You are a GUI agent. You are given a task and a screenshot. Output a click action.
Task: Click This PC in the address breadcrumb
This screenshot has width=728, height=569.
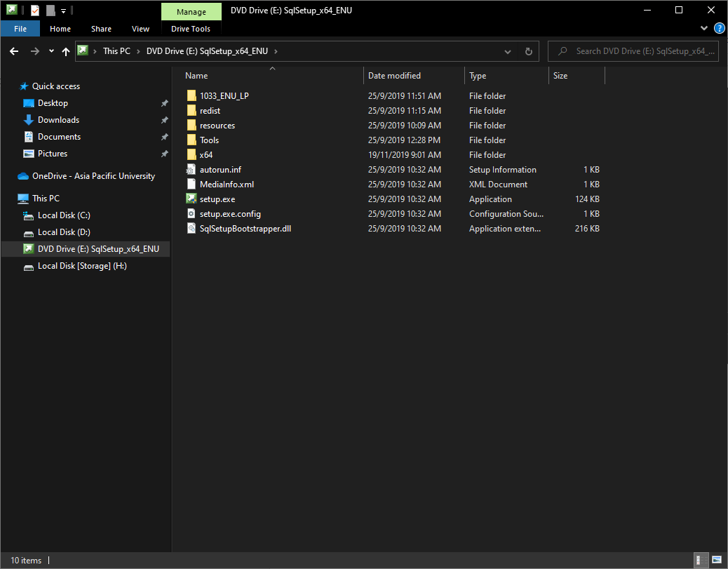(x=116, y=51)
